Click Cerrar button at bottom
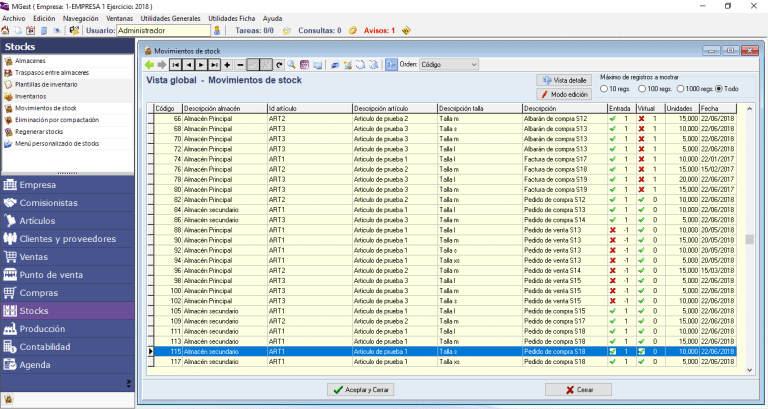Screen dimensions: 768x409 coord(578,390)
